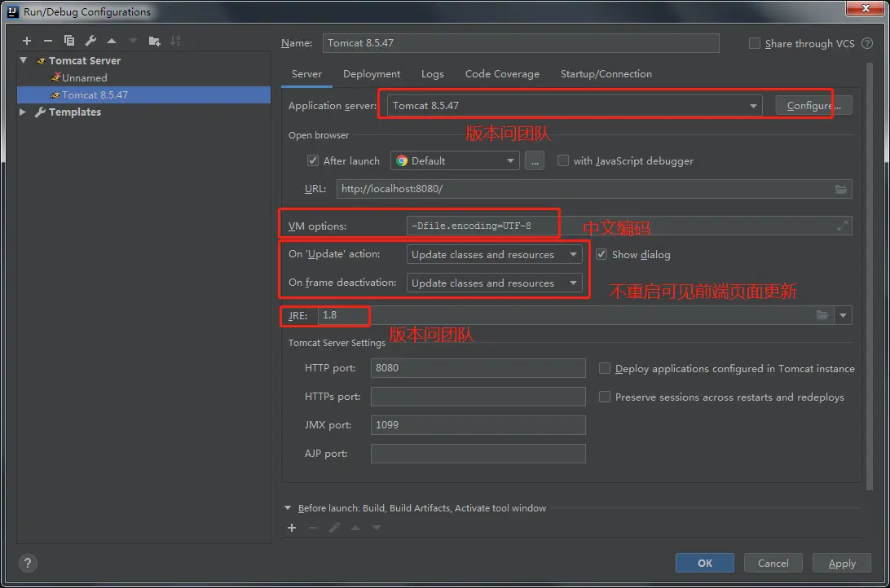Open dialog help question mark button

tap(28, 563)
